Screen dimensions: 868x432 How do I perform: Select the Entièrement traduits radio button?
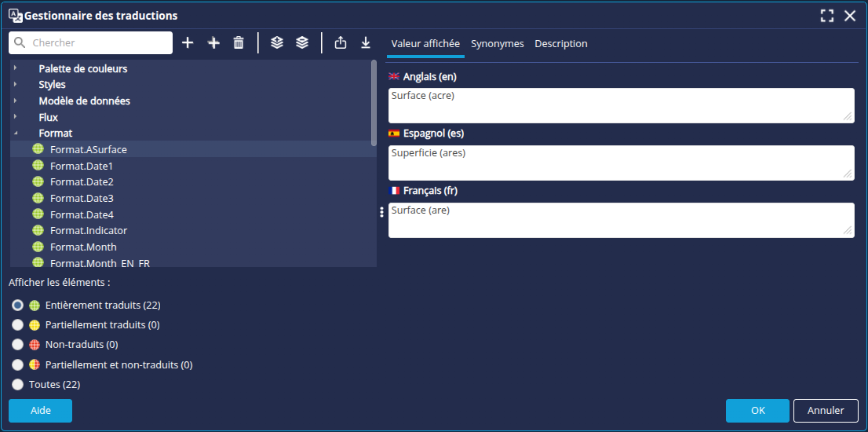pyautogui.click(x=17, y=306)
